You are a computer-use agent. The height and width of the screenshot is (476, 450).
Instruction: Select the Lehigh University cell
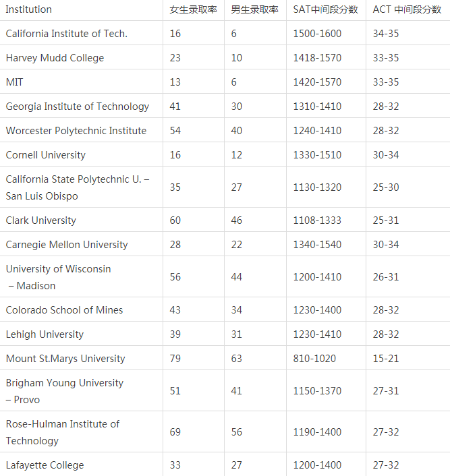coord(45,334)
